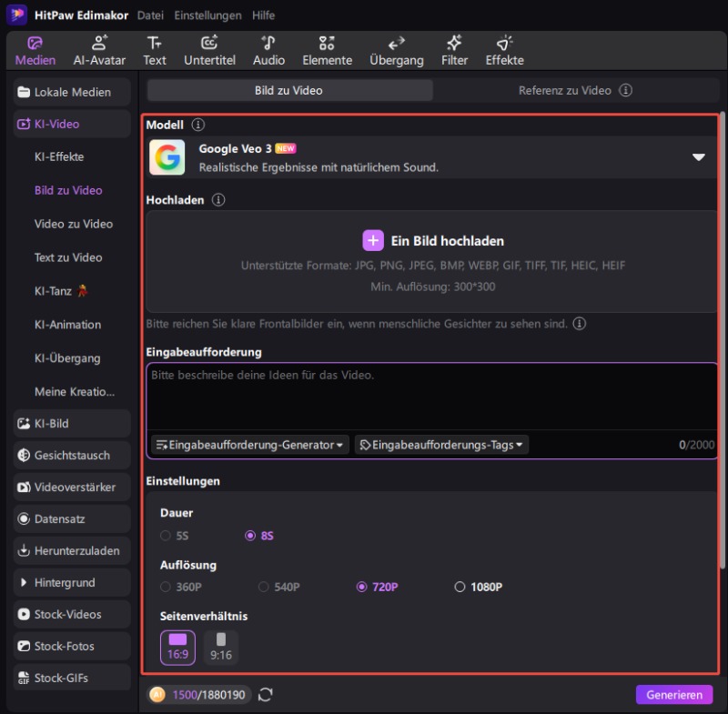The width and height of the screenshot is (728, 714).
Task: Open the Eingabeaufforderungs-Tags dropdown
Action: click(441, 445)
